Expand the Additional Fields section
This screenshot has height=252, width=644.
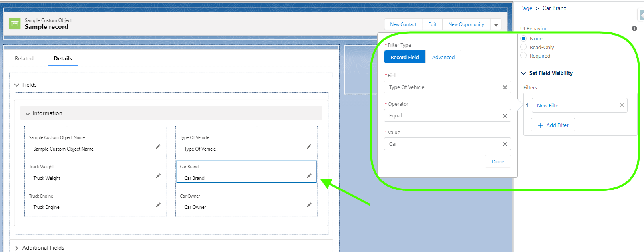17,248
